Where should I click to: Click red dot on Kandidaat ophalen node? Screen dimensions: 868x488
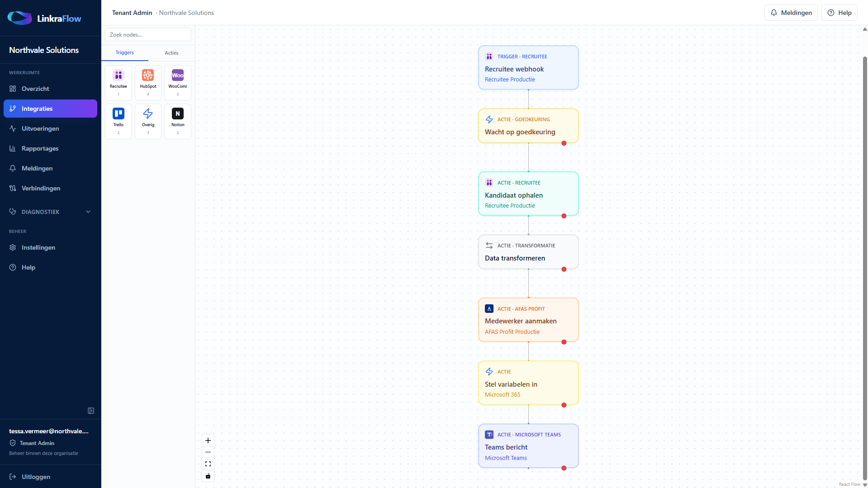click(x=564, y=216)
